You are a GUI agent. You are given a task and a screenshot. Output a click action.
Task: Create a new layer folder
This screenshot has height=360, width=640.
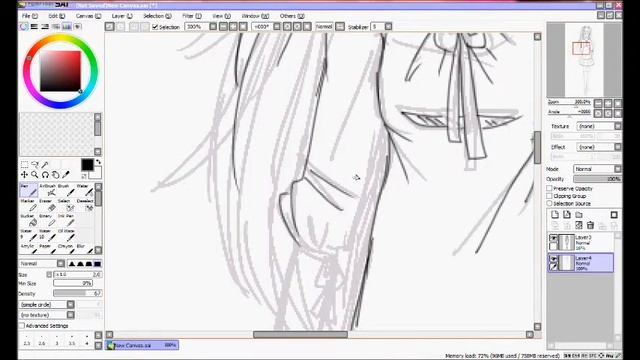pos(579,215)
